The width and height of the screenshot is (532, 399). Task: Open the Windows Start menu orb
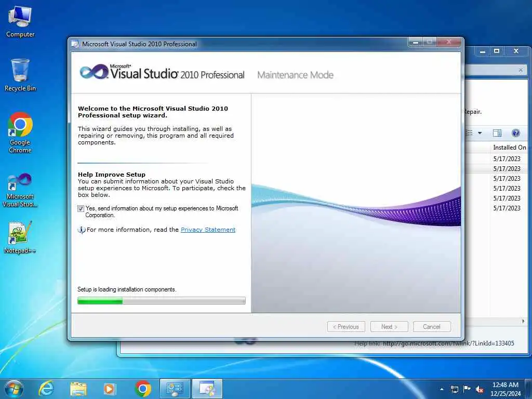pos(14,389)
